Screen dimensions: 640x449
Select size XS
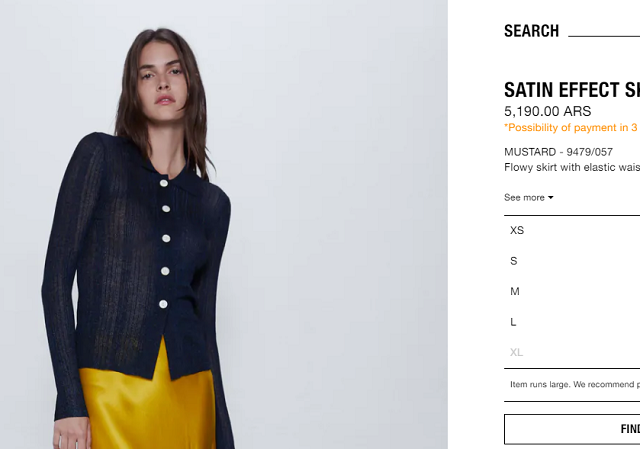pos(572,230)
